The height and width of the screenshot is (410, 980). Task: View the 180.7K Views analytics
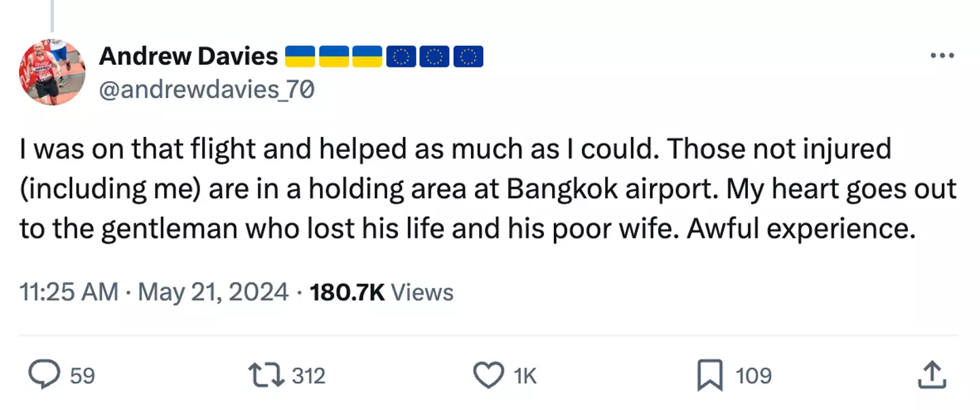(381, 292)
